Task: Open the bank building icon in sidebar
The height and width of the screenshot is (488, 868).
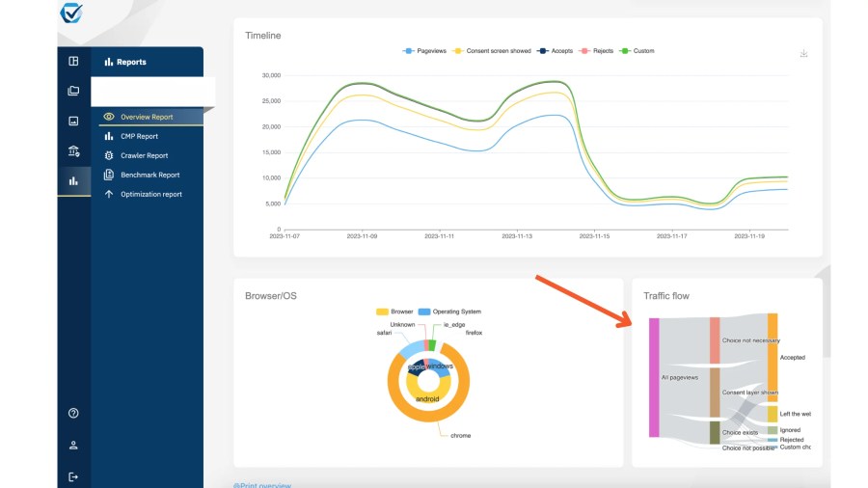Action: [x=73, y=151]
